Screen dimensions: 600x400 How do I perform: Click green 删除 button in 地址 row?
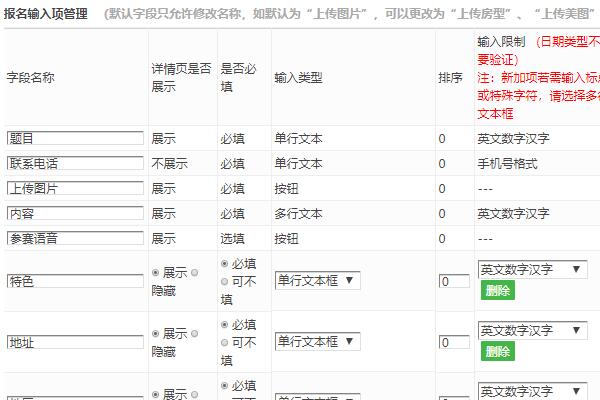tap(498, 351)
